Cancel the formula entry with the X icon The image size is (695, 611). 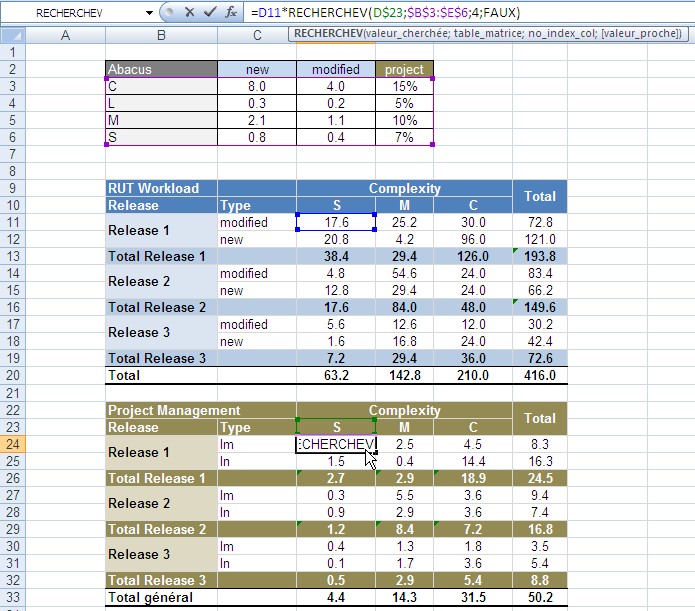coord(190,12)
